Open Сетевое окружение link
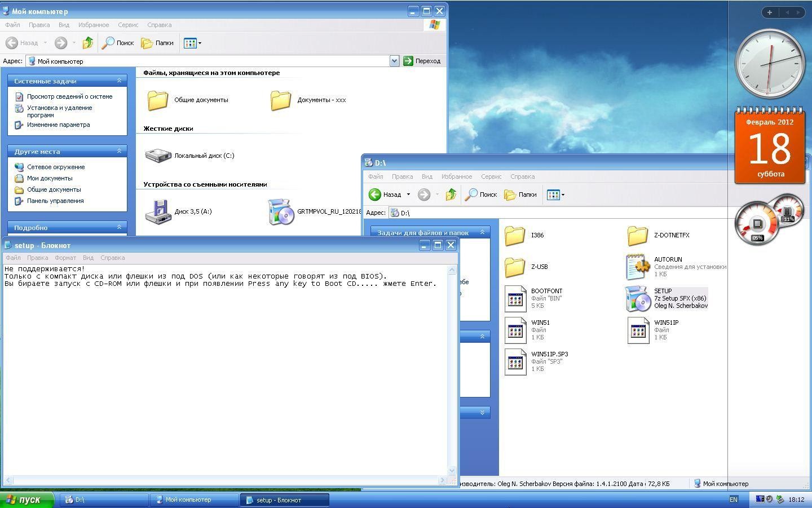Viewport: 812px width, 508px height. tap(56, 167)
